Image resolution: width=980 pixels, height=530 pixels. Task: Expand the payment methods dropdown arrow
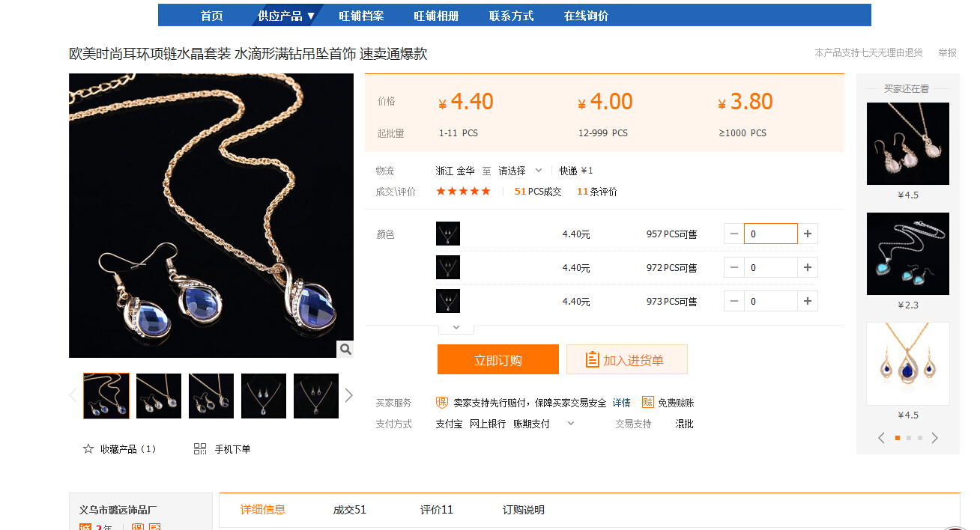pos(571,423)
